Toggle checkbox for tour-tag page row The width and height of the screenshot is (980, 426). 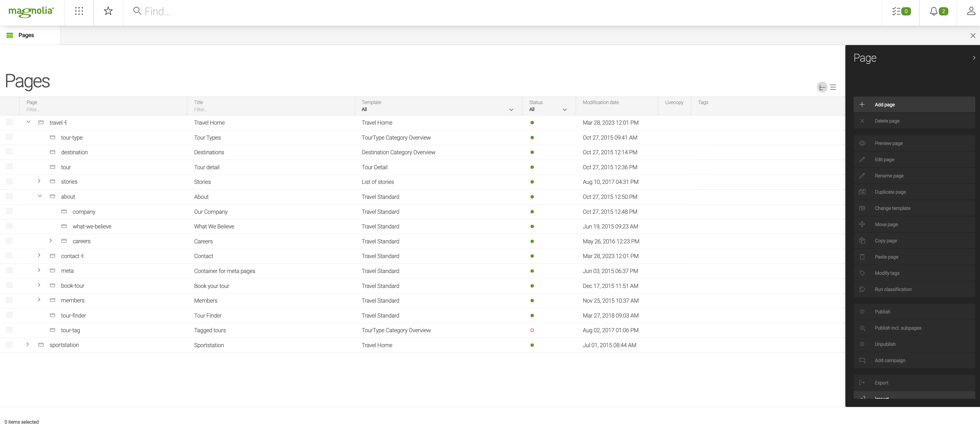point(9,330)
